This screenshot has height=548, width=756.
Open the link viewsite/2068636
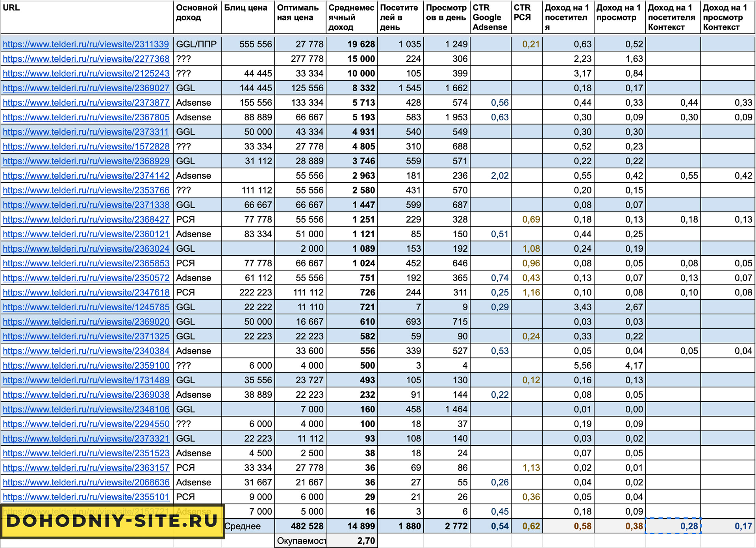click(86, 482)
